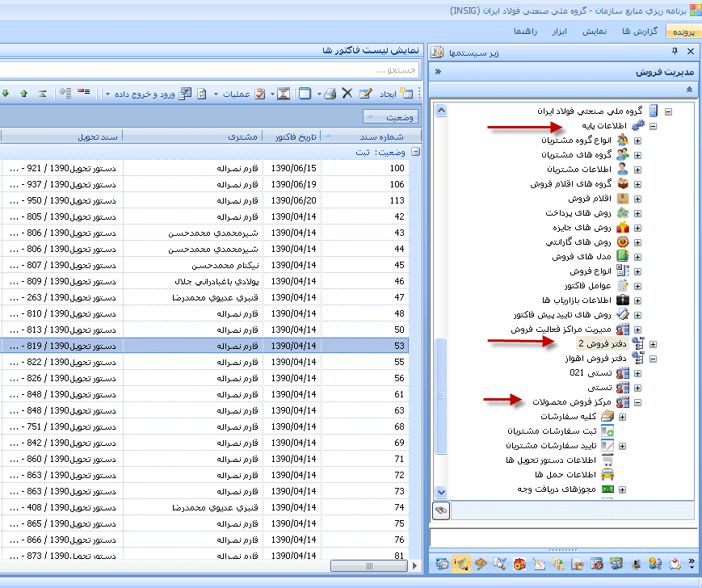Click the edit pencil icon beside ایجاد
The image size is (702, 588).
coord(365,94)
